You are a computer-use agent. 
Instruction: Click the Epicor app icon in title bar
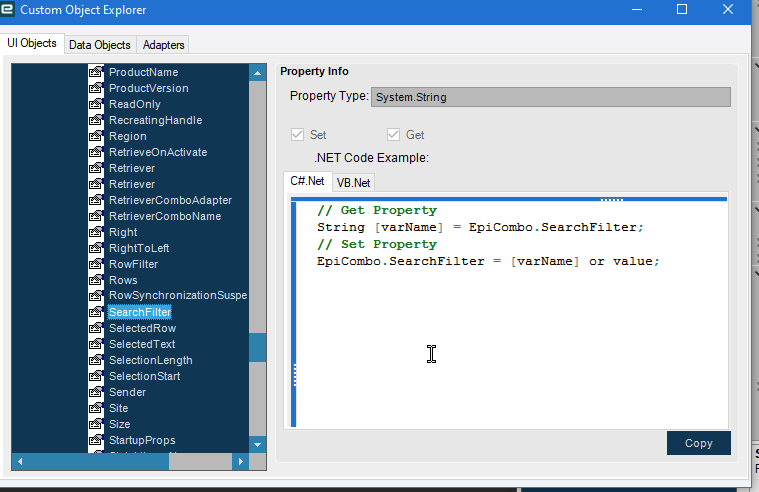[7, 9]
